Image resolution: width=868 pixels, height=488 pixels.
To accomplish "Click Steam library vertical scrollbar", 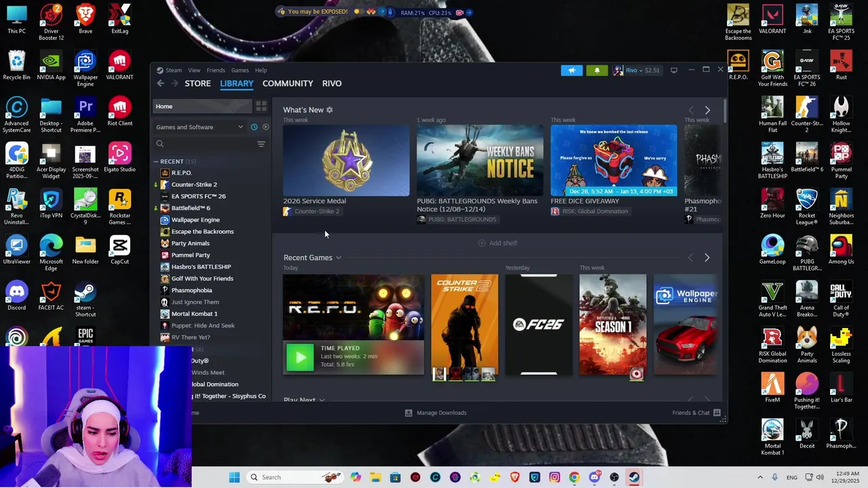I will click(x=725, y=111).
